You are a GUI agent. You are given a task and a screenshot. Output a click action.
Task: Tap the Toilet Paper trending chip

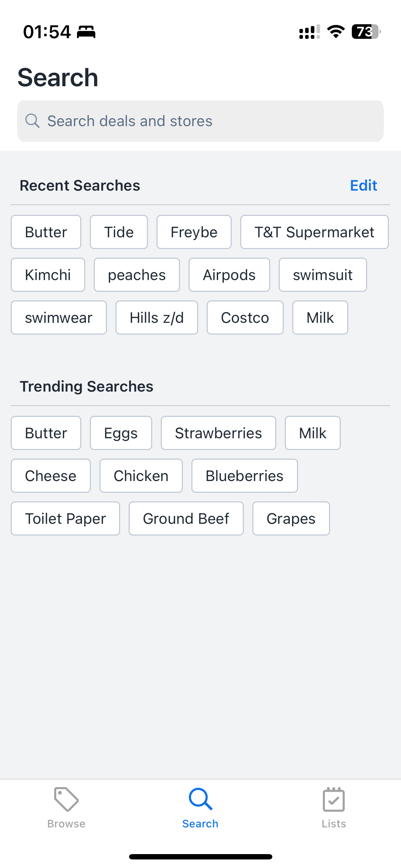(x=66, y=518)
